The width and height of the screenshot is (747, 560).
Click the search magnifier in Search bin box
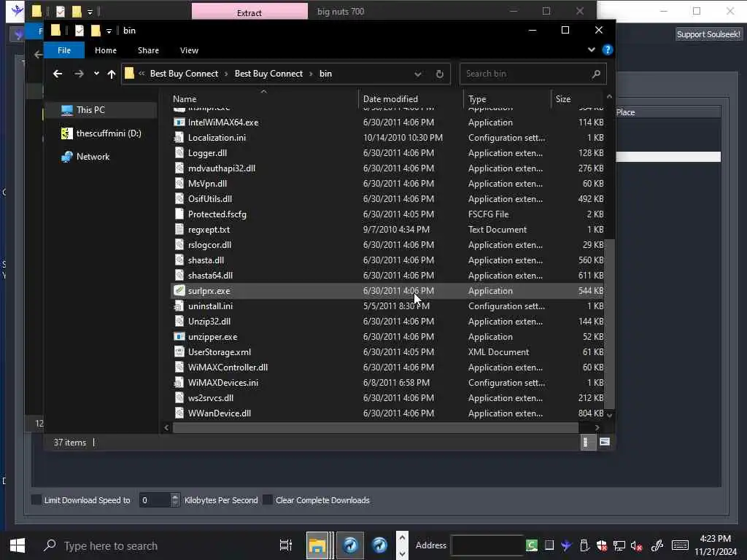pyautogui.click(x=596, y=74)
